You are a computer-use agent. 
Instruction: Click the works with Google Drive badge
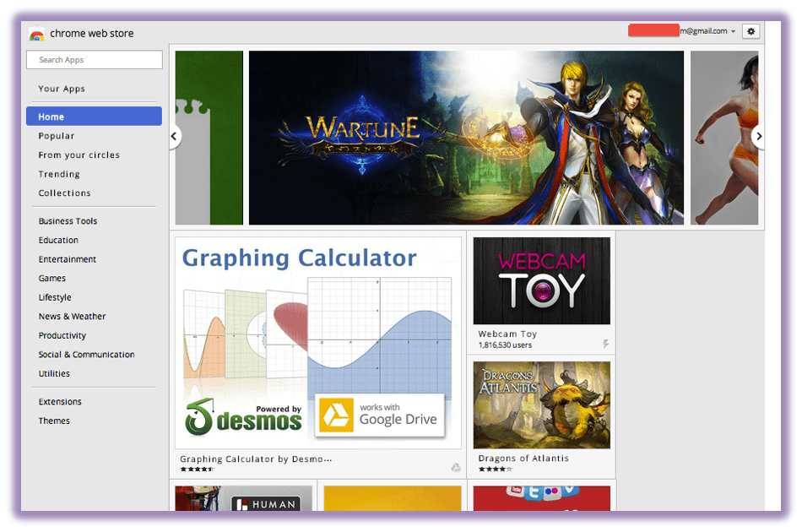click(379, 415)
